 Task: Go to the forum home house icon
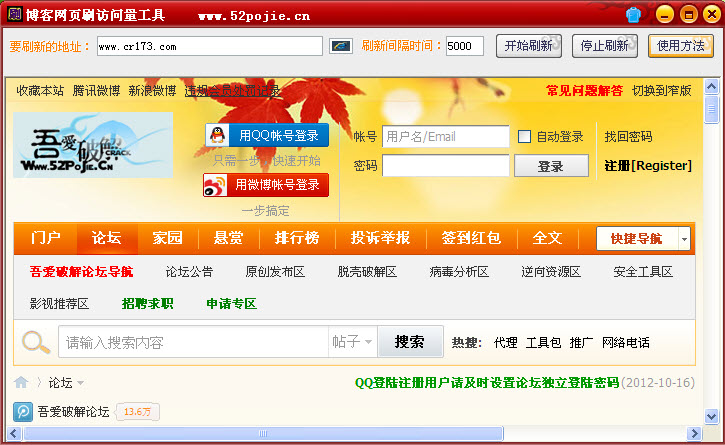21,382
